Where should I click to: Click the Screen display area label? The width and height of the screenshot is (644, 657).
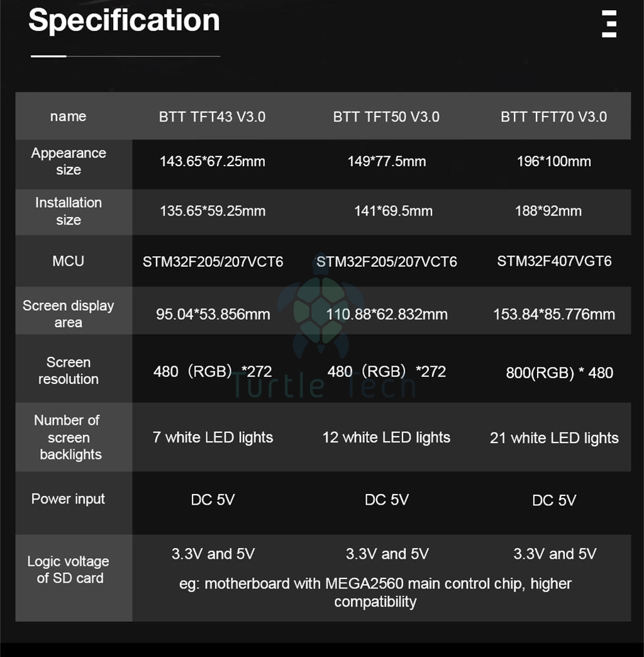point(69,314)
